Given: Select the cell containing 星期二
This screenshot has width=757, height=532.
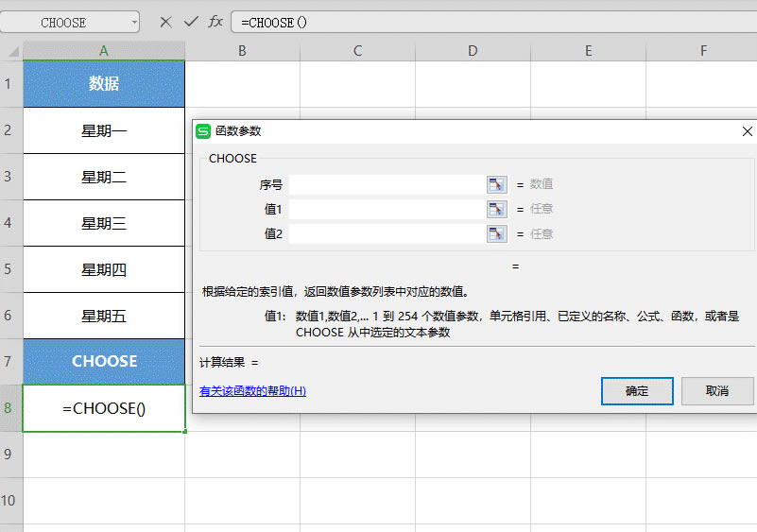Looking at the screenshot, I should pos(104,177).
